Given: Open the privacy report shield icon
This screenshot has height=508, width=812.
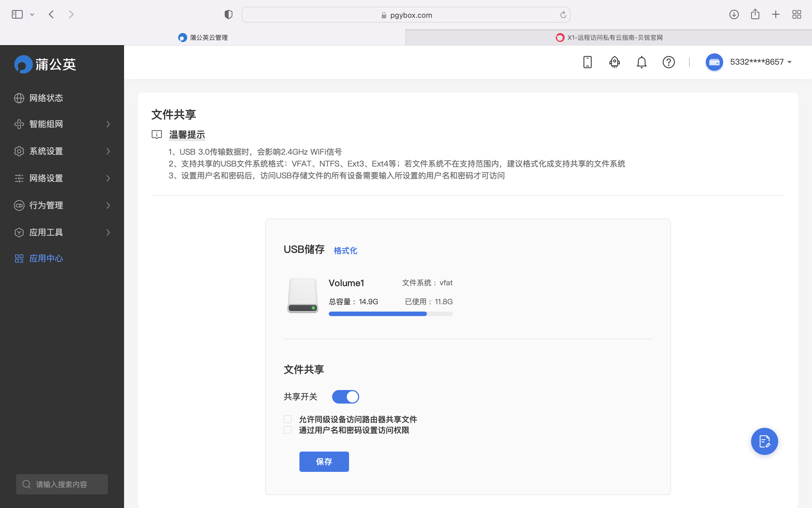Looking at the screenshot, I should 228,14.
